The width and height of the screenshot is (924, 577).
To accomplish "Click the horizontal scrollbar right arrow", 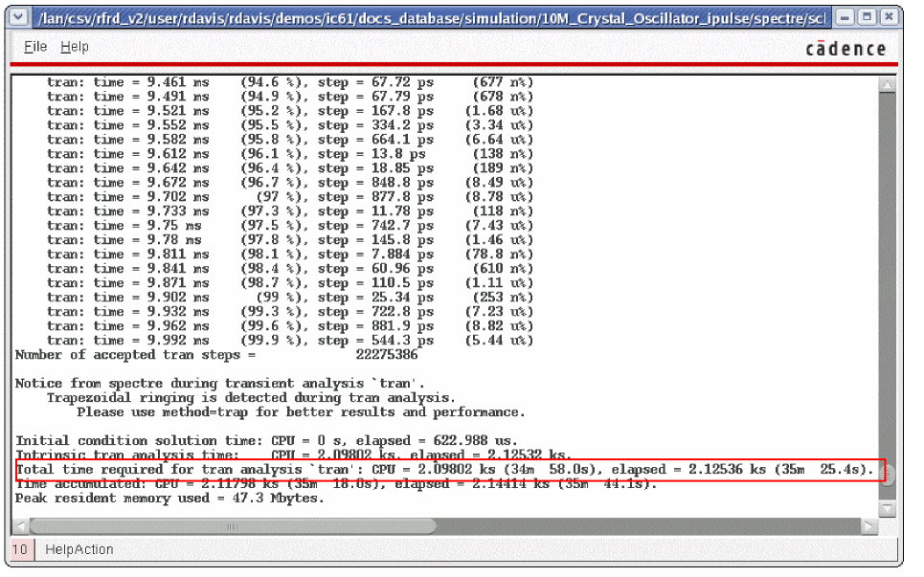I will tap(869, 525).
